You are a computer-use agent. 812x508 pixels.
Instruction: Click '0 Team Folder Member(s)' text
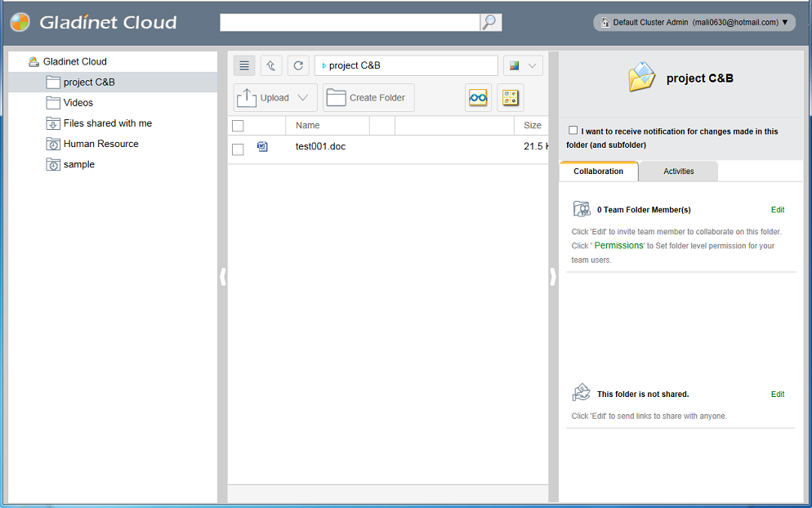click(644, 210)
